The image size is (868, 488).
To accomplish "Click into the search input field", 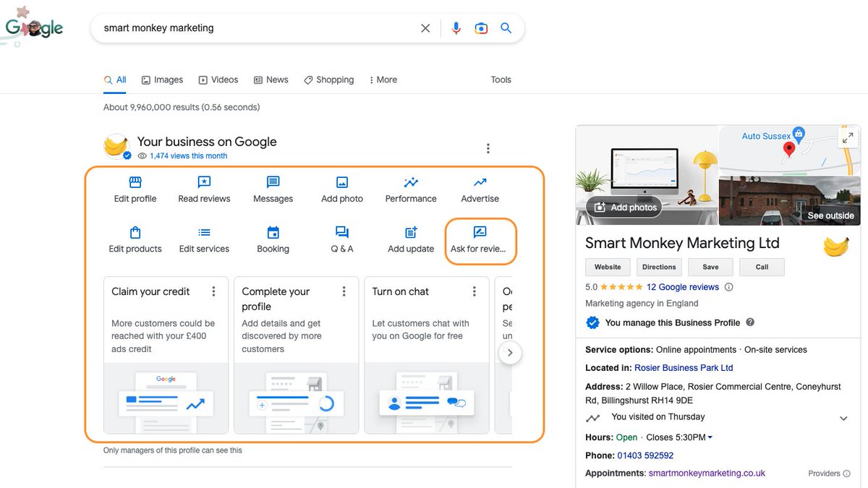I will [x=257, y=28].
